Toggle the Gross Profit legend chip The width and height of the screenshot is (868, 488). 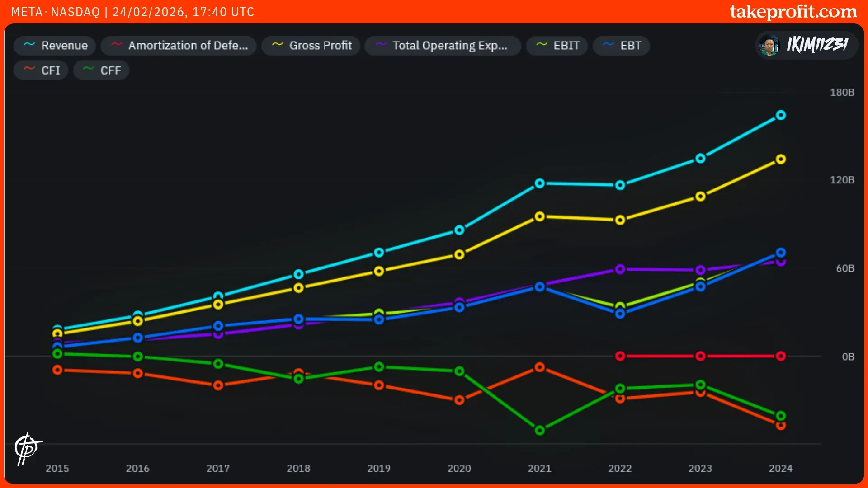coord(311,46)
